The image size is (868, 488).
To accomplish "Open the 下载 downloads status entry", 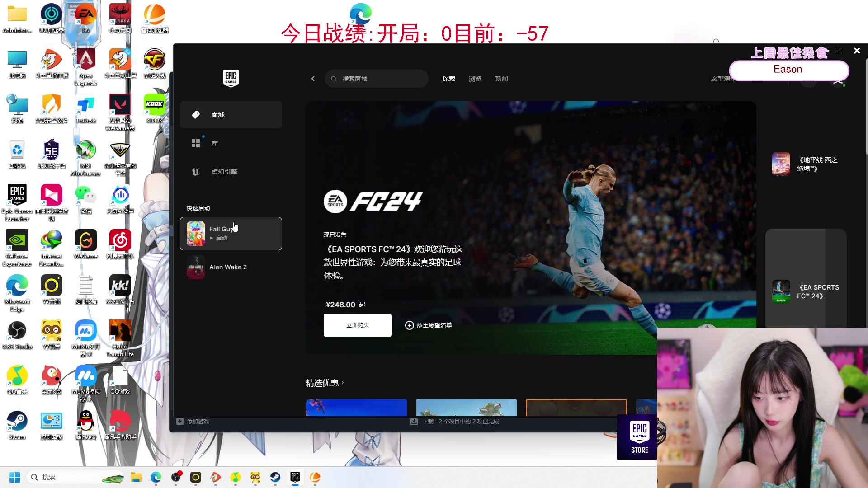I will (454, 421).
